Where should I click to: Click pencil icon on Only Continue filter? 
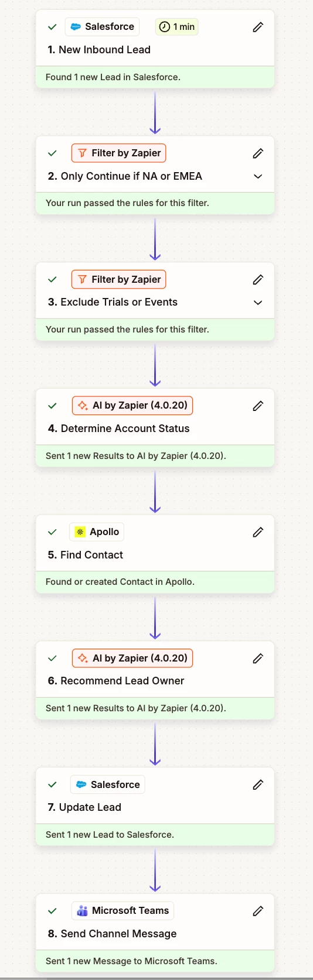(258, 153)
